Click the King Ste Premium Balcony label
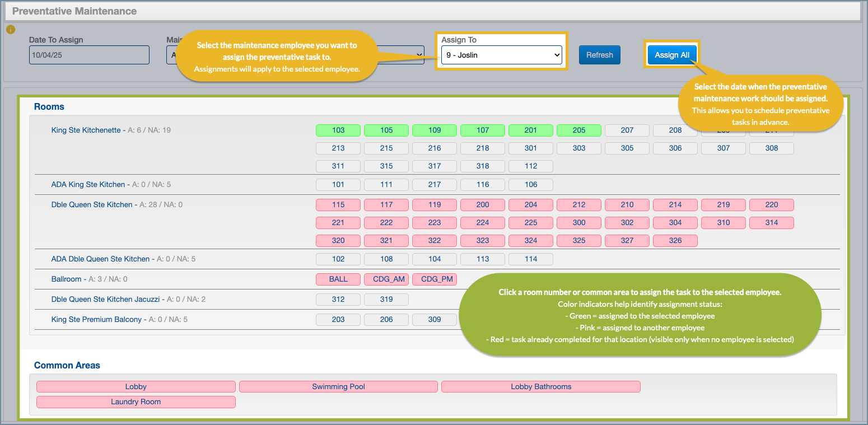Image resolution: width=868 pixels, height=425 pixels. 96,320
